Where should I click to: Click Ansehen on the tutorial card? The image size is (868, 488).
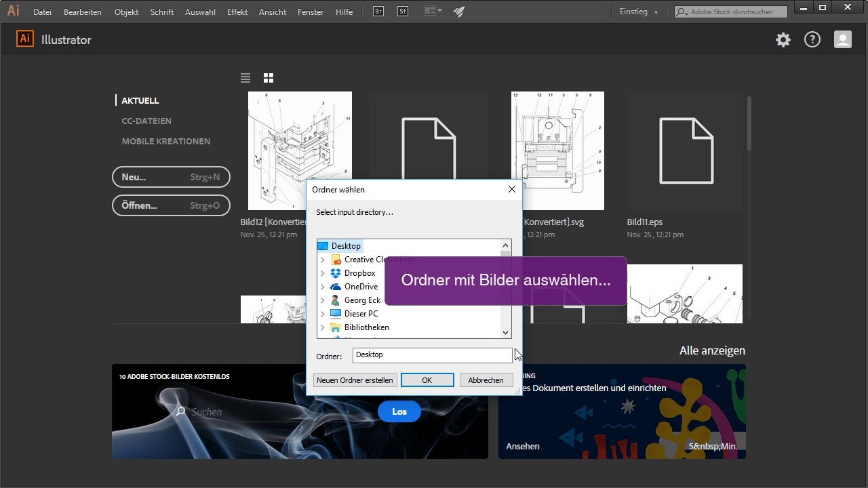(523, 446)
